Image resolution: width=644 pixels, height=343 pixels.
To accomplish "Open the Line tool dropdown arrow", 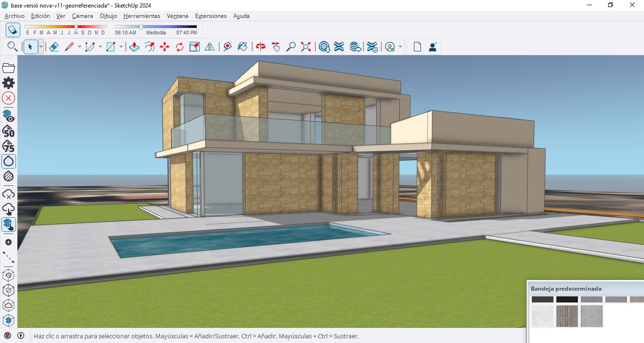I will click(x=79, y=47).
